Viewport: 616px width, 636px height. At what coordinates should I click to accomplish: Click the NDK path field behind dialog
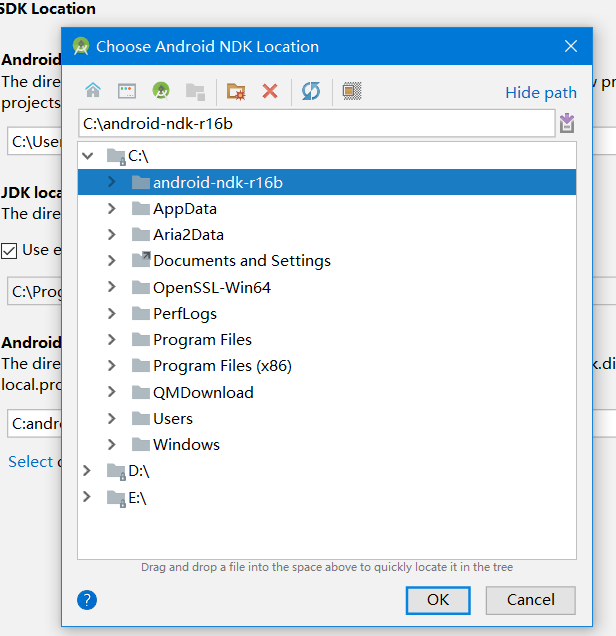point(34,423)
